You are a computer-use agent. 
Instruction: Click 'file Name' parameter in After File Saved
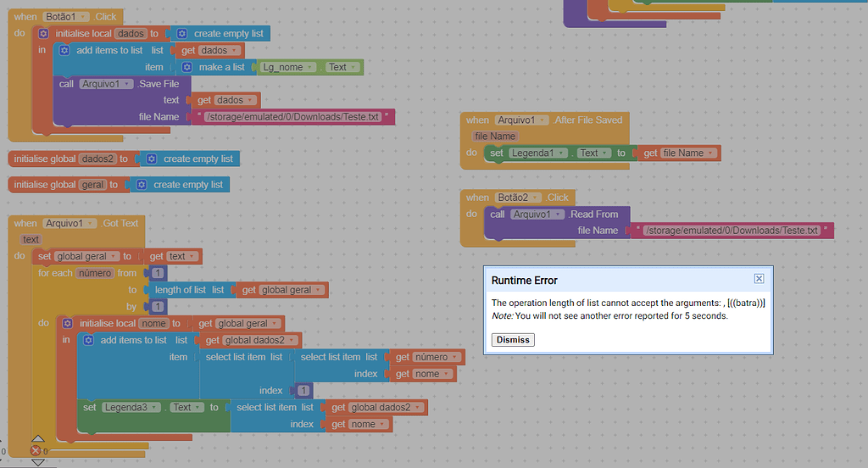point(495,136)
